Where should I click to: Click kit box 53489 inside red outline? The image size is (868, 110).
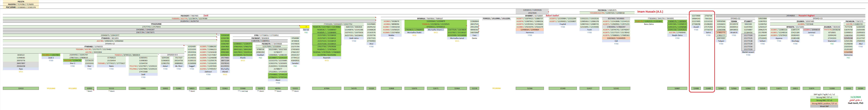pyautogui.click(x=708, y=88)
